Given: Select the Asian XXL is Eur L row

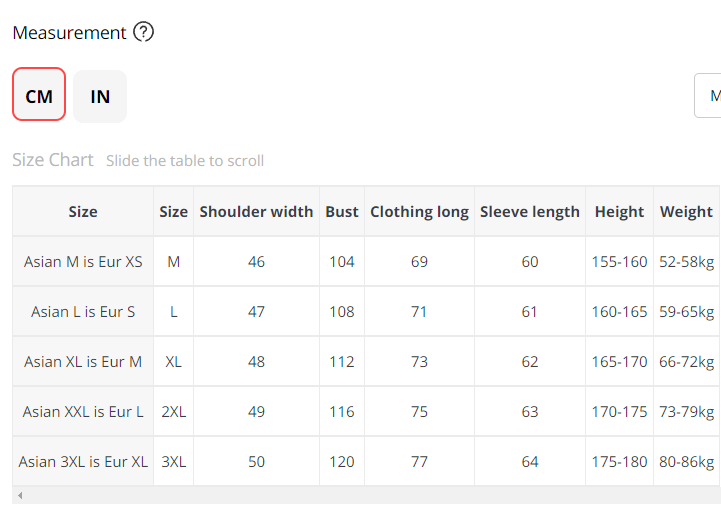Looking at the screenshot, I should click(x=83, y=411).
